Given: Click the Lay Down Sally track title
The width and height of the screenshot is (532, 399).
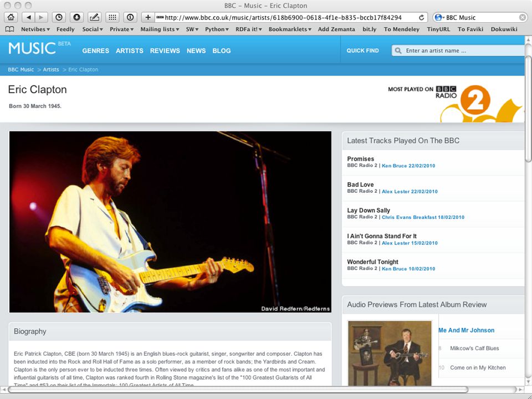Looking at the screenshot, I should (x=369, y=211).
